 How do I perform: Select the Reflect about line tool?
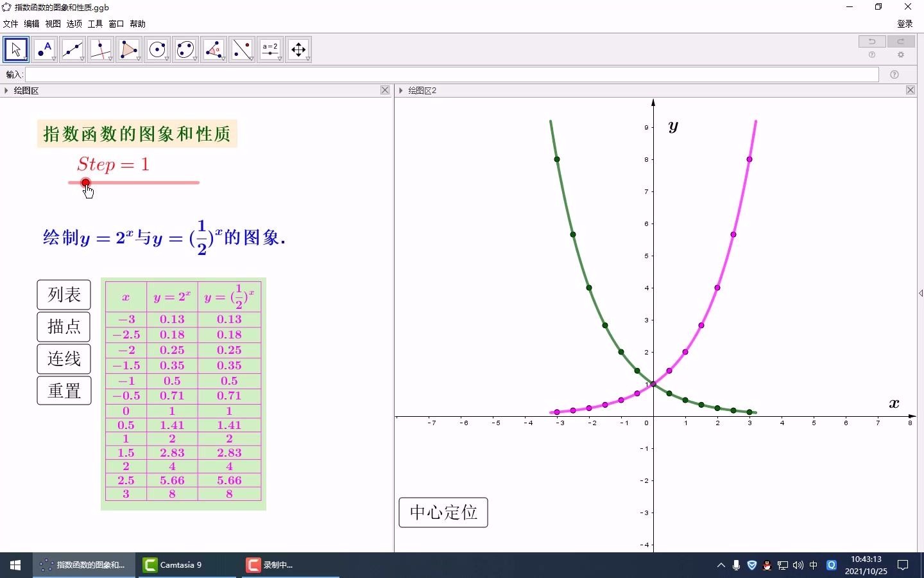point(242,49)
